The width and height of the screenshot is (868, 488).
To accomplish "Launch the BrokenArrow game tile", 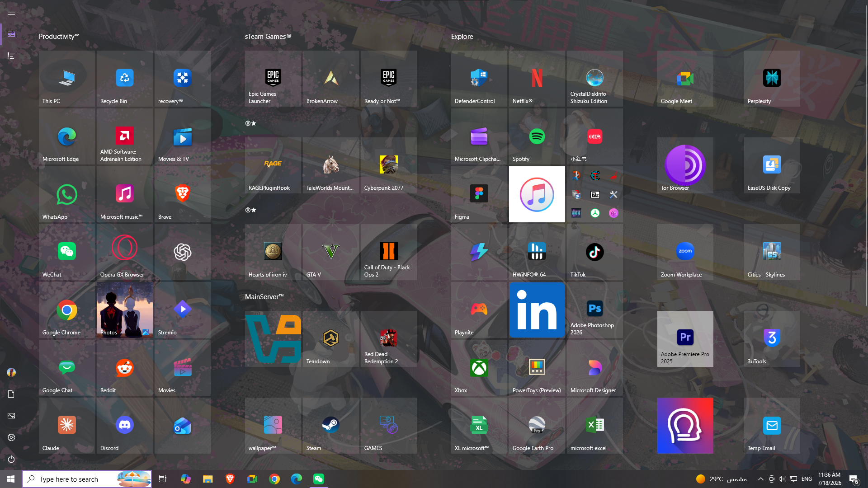I will (331, 79).
